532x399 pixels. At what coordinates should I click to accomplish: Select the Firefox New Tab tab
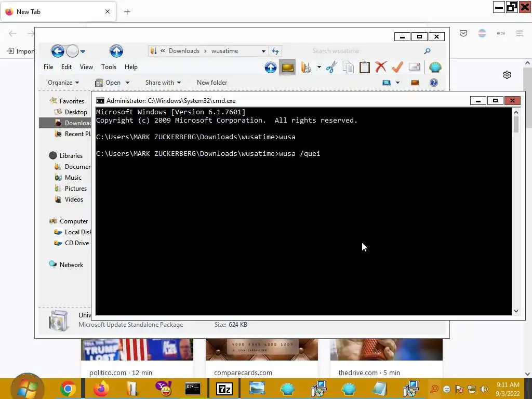pyautogui.click(x=58, y=11)
